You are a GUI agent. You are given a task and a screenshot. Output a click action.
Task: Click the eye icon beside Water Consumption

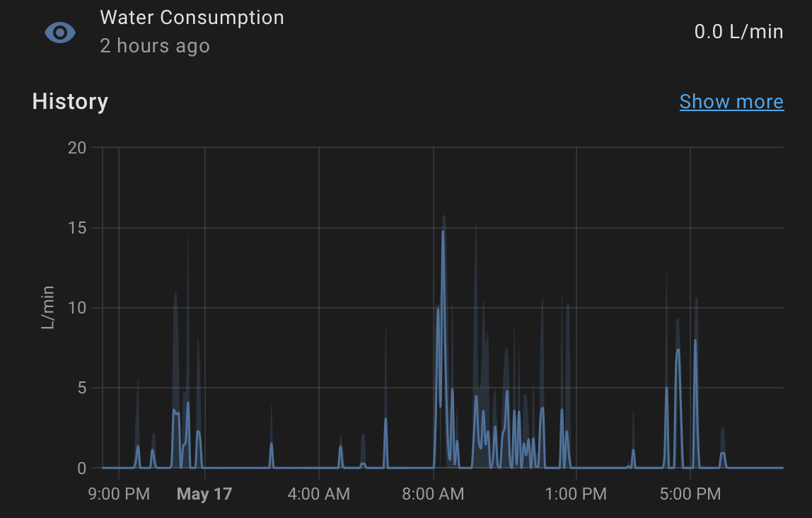coord(60,32)
